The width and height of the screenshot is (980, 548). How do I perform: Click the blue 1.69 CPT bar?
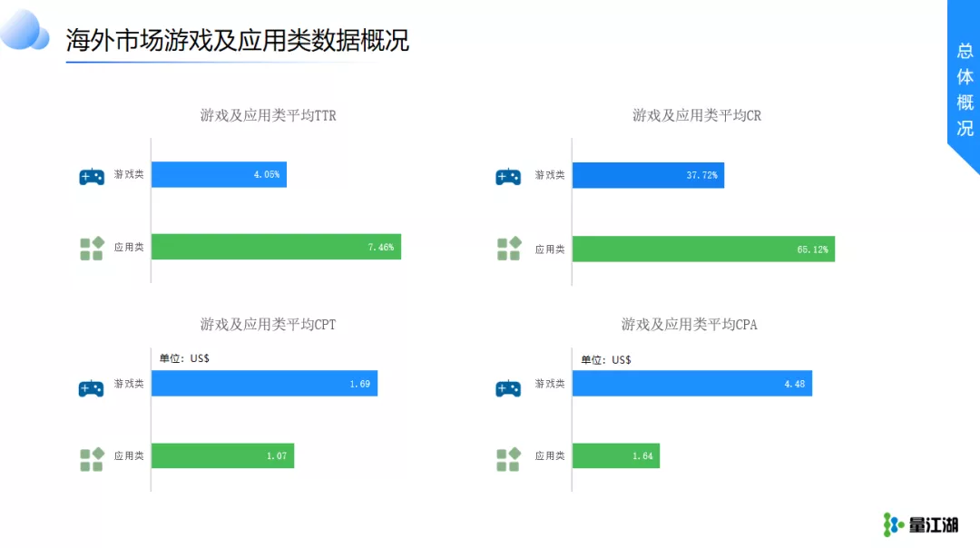pos(264,383)
